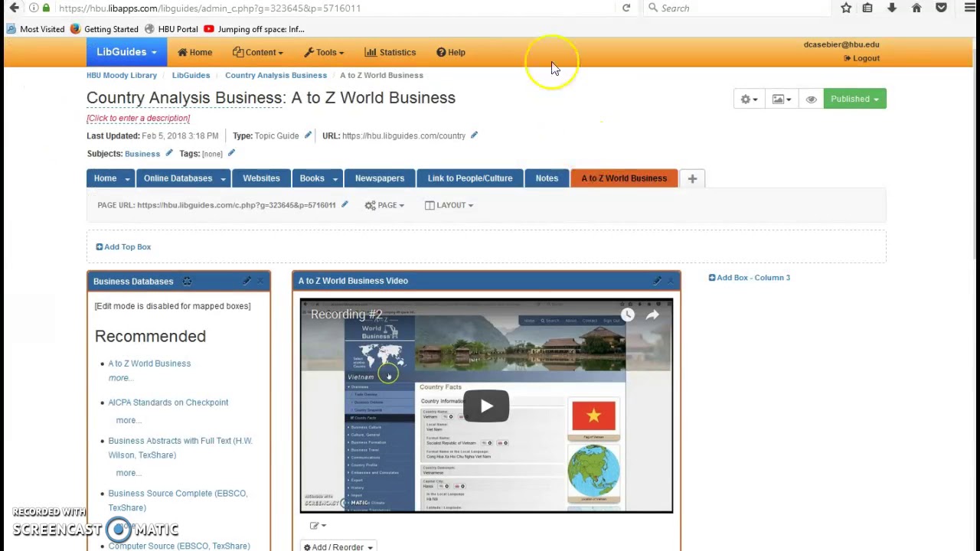Open the HBU Portal bookmark
980x551 pixels.
(x=171, y=29)
